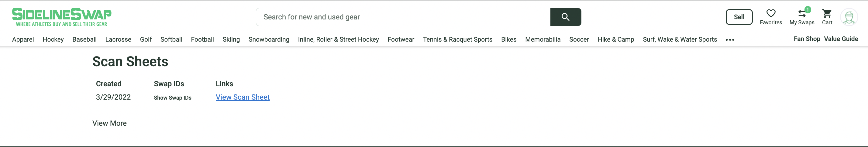Image resolution: width=868 pixels, height=147 pixels.
Task: Go to SidelineSwap home logo
Action: [62, 17]
